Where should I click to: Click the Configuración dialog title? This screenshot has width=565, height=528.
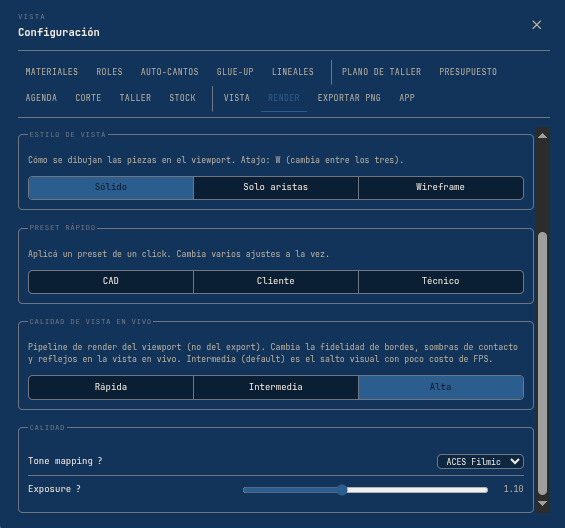click(59, 32)
